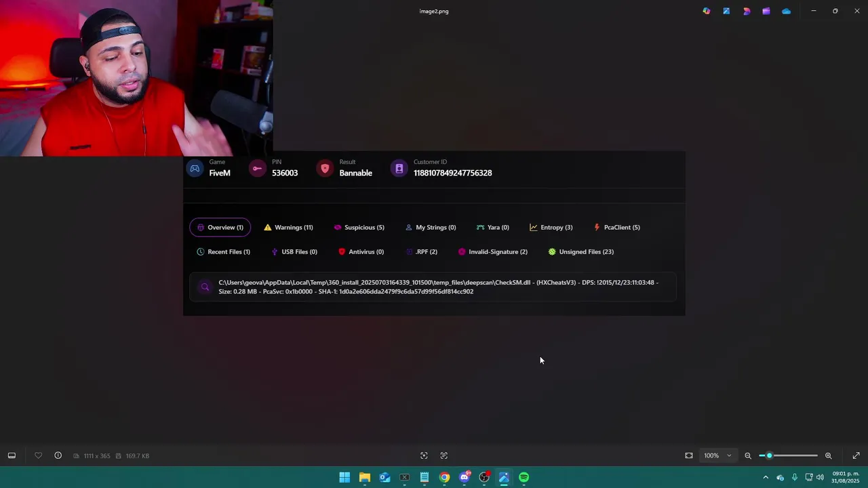
Task: Enter full screen with the expand arrows icon
Action: [x=856, y=455]
